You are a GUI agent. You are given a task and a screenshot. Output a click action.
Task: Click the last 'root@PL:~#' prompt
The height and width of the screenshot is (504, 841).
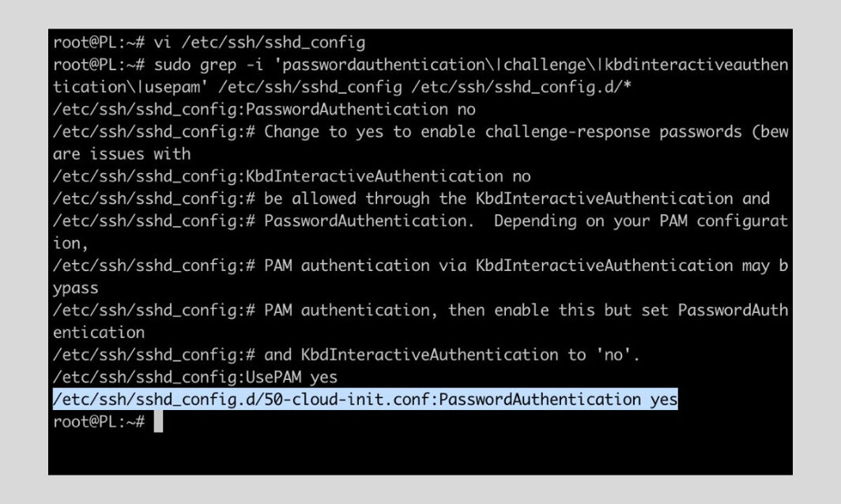pyautogui.click(x=99, y=421)
